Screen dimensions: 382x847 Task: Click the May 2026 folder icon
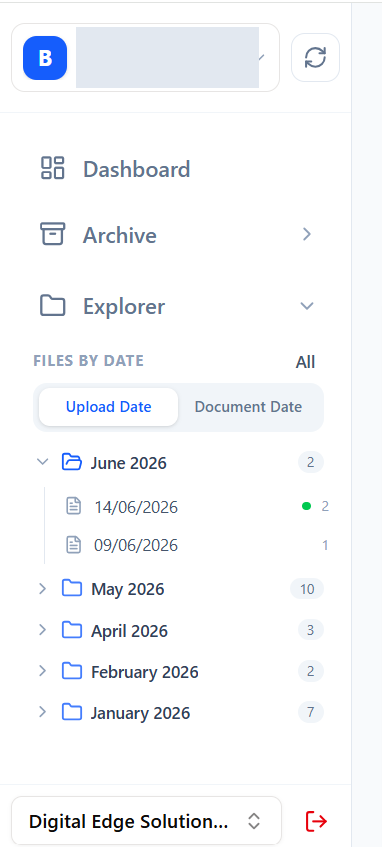pyautogui.click(x=72, y=588)
